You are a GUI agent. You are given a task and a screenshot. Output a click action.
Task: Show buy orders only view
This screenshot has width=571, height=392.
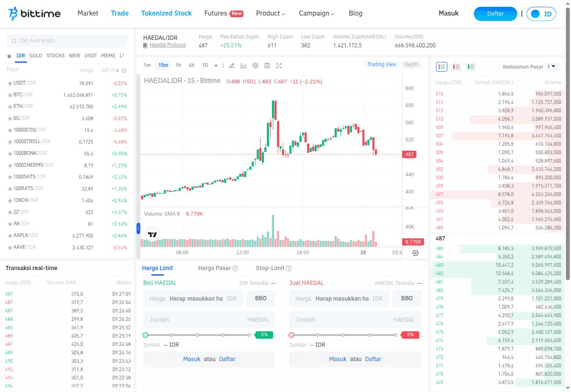[471, 66]
